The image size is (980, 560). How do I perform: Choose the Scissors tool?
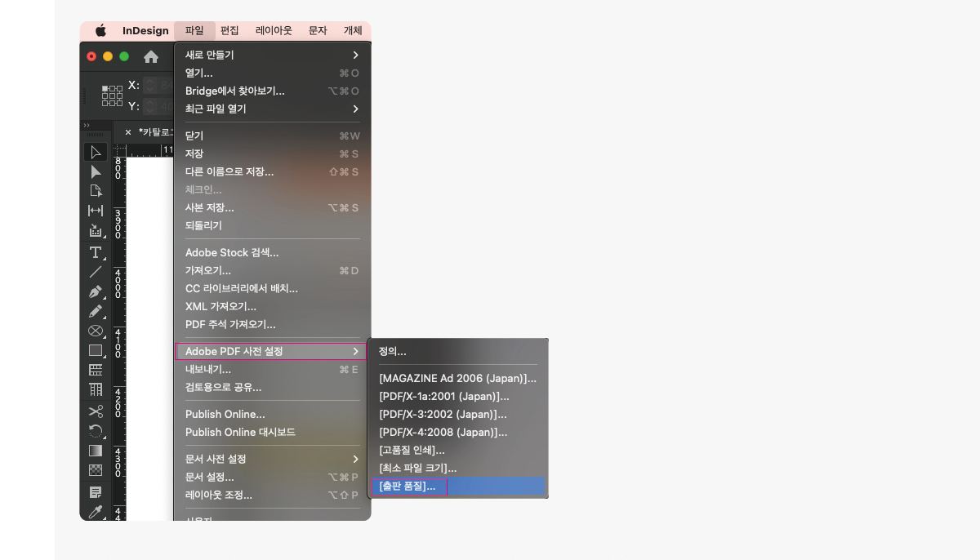pos(96,411)
